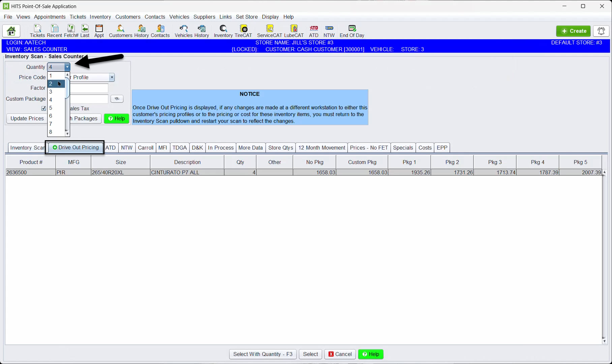Launch TireCAT from the toolbar
Screen dimensions: 612x364
coord(243,31)
